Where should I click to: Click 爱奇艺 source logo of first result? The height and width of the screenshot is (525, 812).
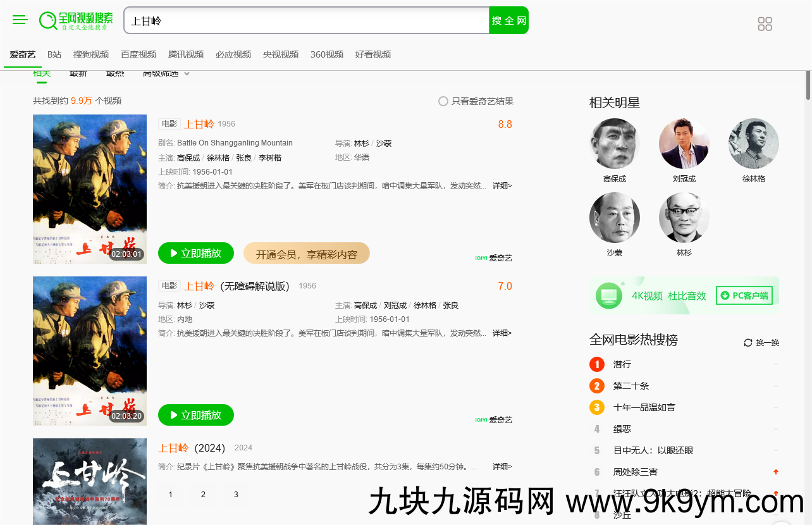tap(494, 258)
